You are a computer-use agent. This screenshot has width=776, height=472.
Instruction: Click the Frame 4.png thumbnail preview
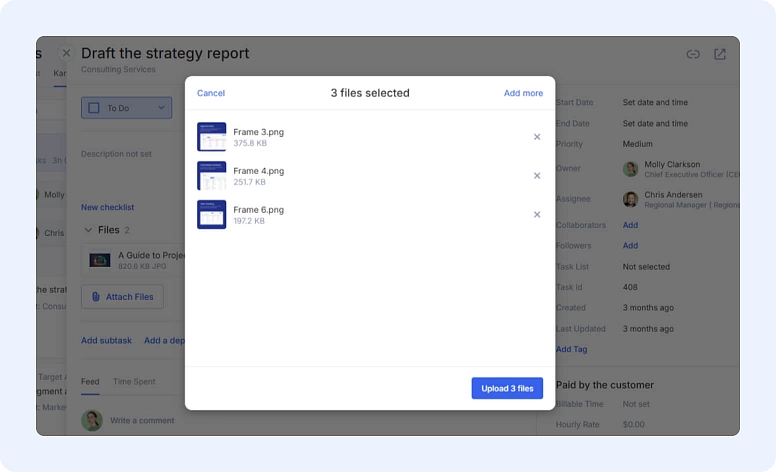coord(211,176)
